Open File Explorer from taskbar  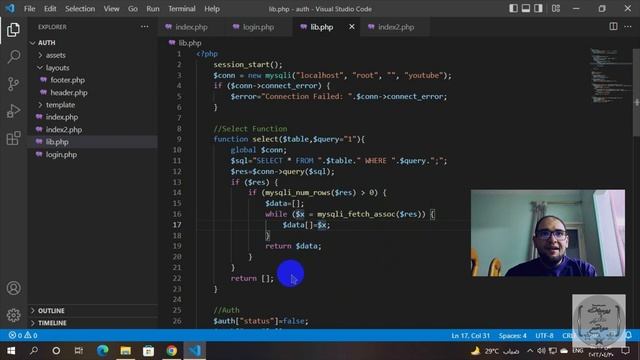[125, 351]
